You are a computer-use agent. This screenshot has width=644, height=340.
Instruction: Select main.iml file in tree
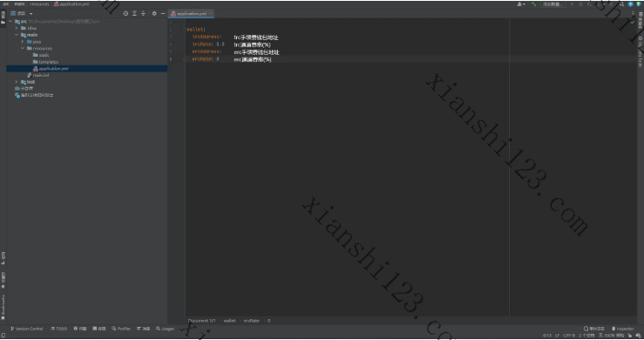[x=37, y=75]
